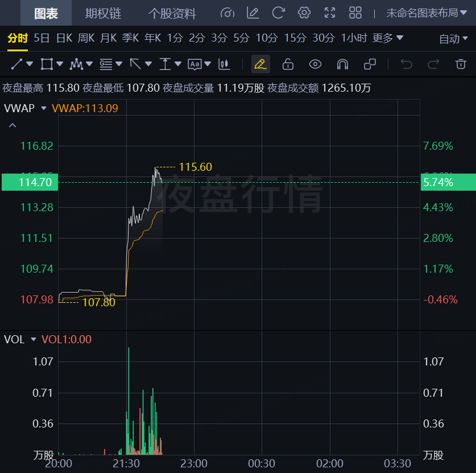
Task: Open chart settings gear icon
Action: pos(304,13)
